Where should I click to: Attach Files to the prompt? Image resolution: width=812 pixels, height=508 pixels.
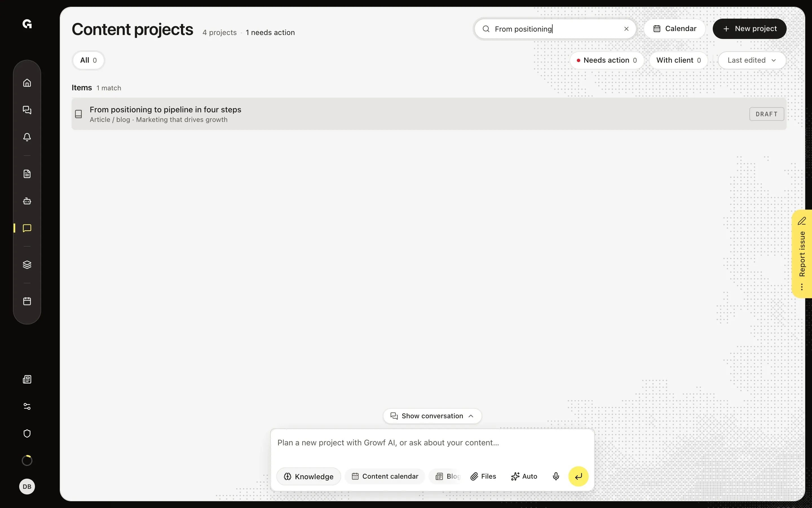pos(483,476)
